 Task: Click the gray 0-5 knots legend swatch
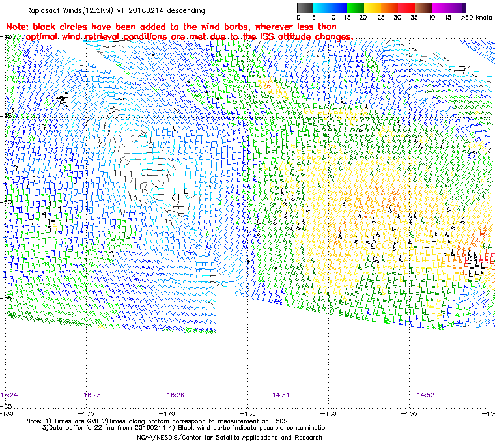pyautogui.click(x=305, y=8)
